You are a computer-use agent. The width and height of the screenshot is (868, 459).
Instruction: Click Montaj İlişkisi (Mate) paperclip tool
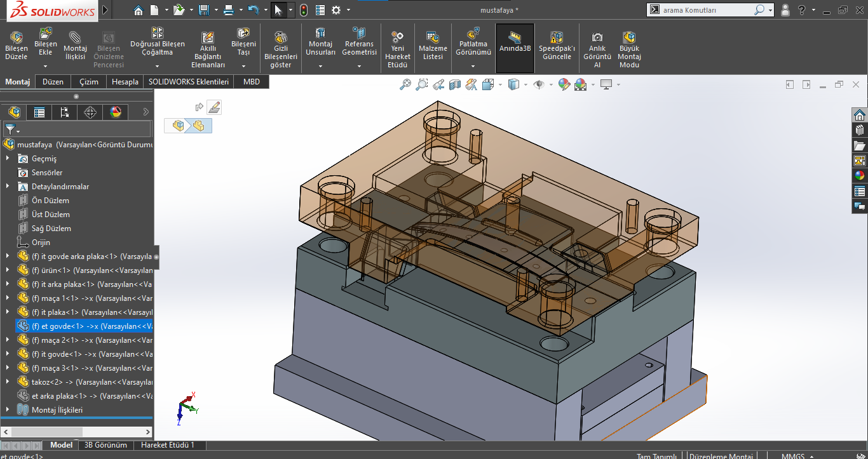(76, 46)
